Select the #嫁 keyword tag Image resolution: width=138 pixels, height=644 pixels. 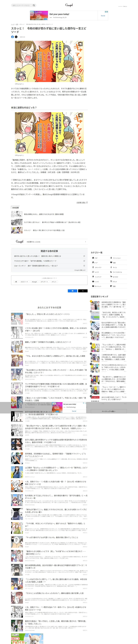click(x=16, y=282)
